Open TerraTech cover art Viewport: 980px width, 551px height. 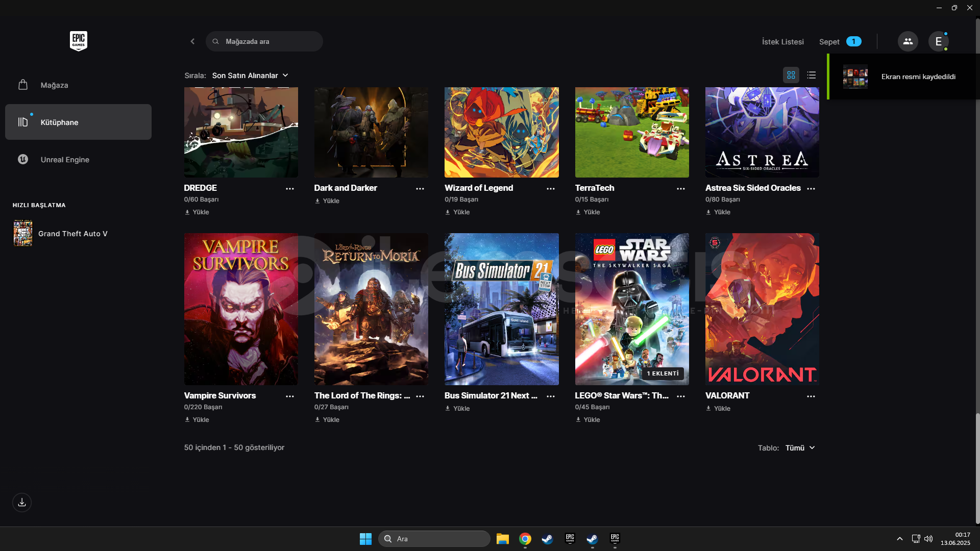pyautogui.click(x=632, y=132)
